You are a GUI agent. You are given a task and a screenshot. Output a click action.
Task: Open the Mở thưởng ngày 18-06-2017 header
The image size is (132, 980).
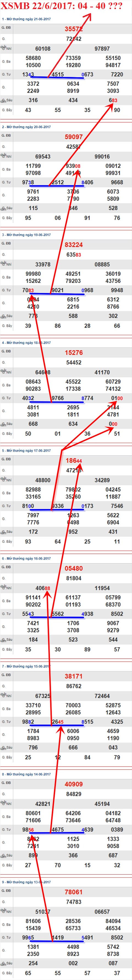26,343
